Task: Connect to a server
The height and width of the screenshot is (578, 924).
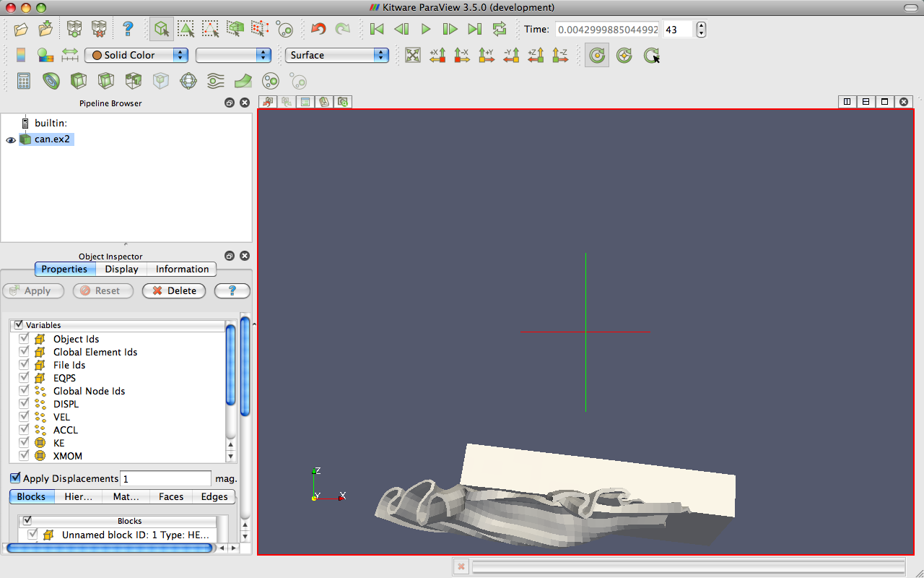Action: pyautogui.click(x=74, y=29)
